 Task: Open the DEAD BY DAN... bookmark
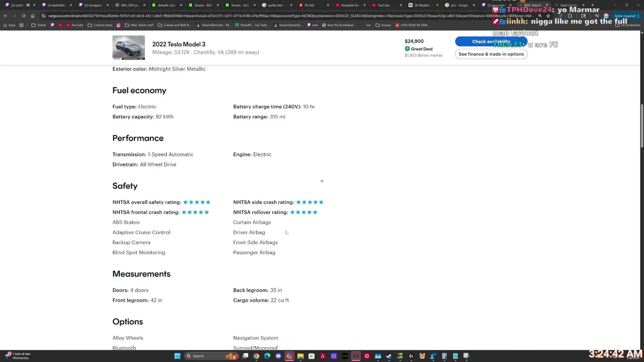pos(412,25)
